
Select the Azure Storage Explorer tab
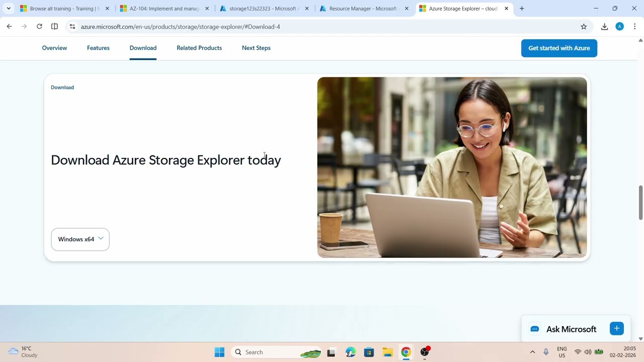point(463,9)
